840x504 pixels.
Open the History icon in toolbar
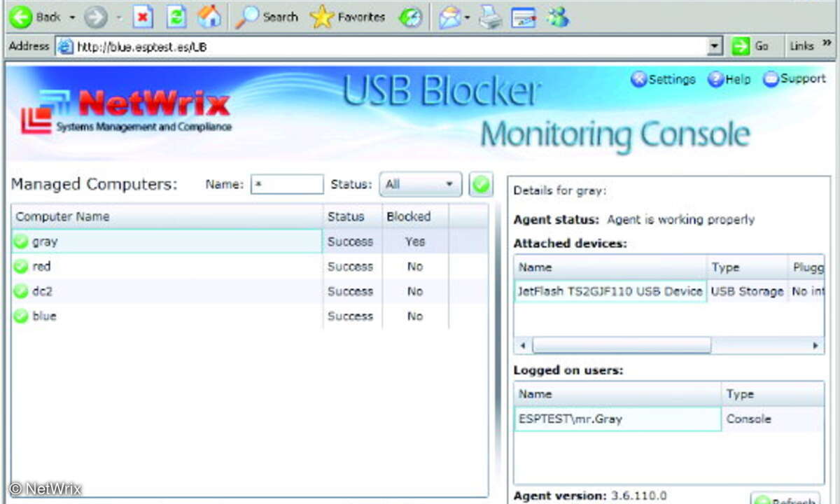click(x=410, y=17)
